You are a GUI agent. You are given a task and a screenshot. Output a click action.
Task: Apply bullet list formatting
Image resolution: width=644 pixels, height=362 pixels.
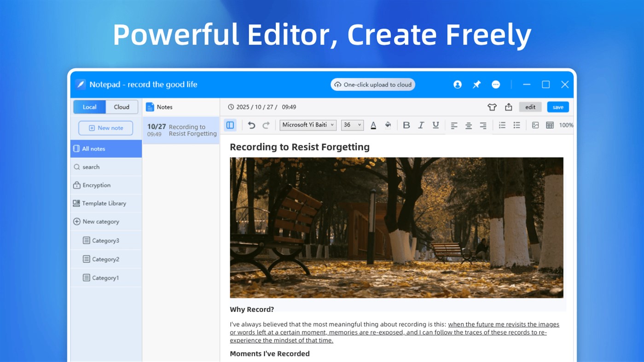(x=516, y=125)
